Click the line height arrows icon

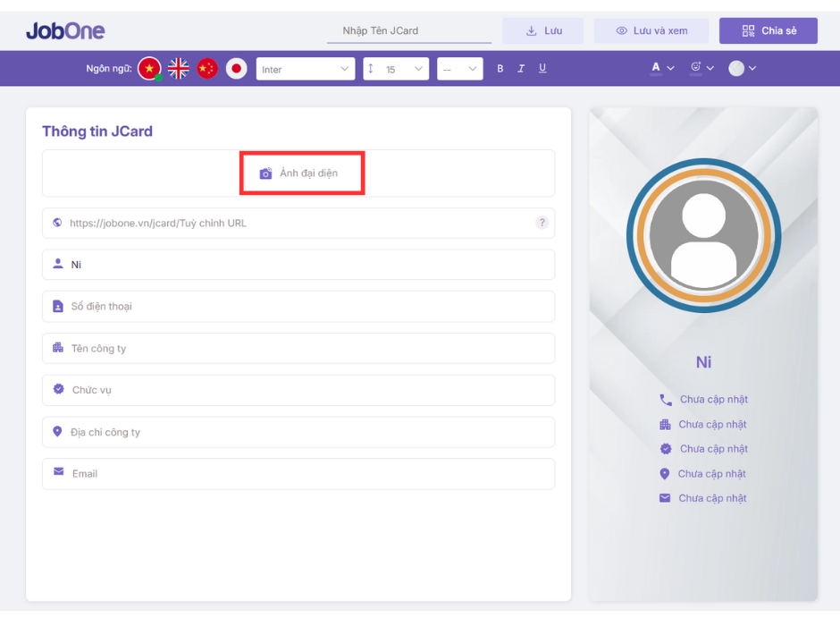coord(371,69)
